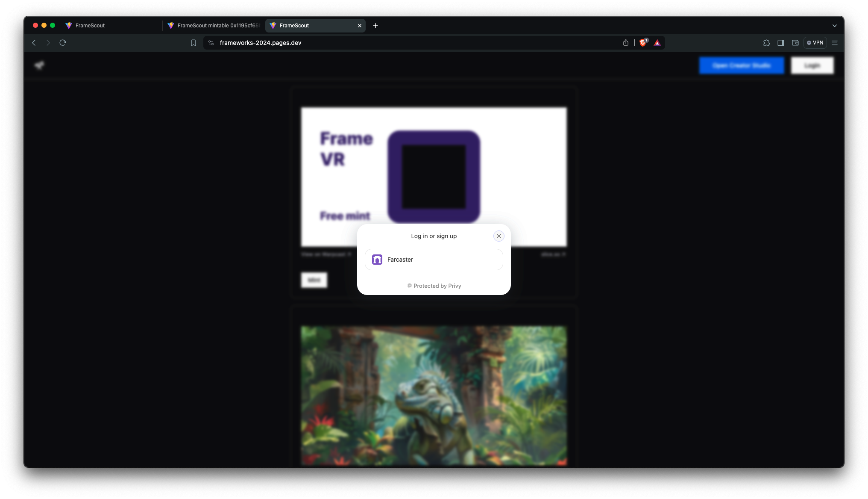This screenshot has height=499, width=868.
Task: Select Farcaster login option
Action: [x=434, y=260]
